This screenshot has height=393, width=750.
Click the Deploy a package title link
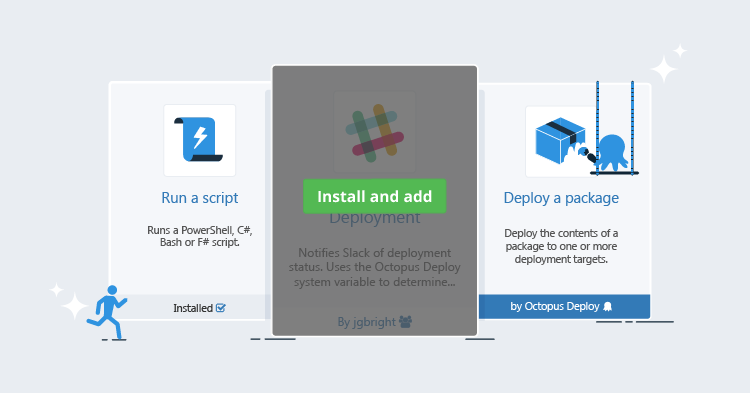[561, 198]
